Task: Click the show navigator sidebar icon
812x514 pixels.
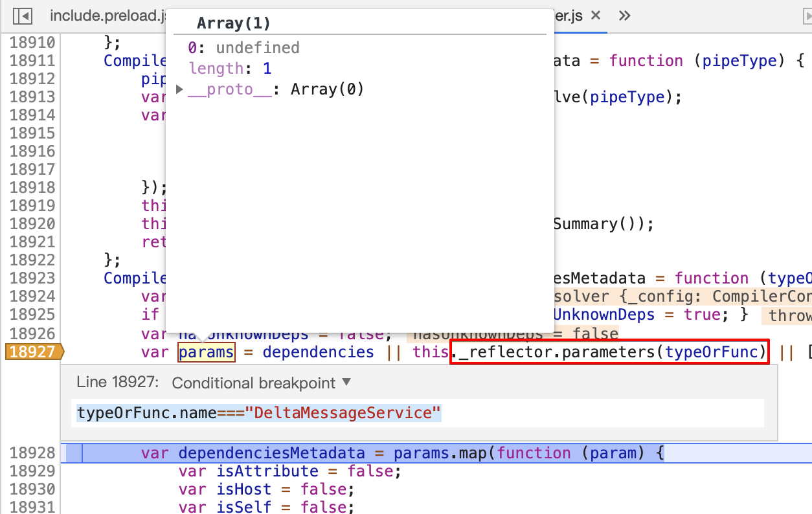Action: coord(23,16)
